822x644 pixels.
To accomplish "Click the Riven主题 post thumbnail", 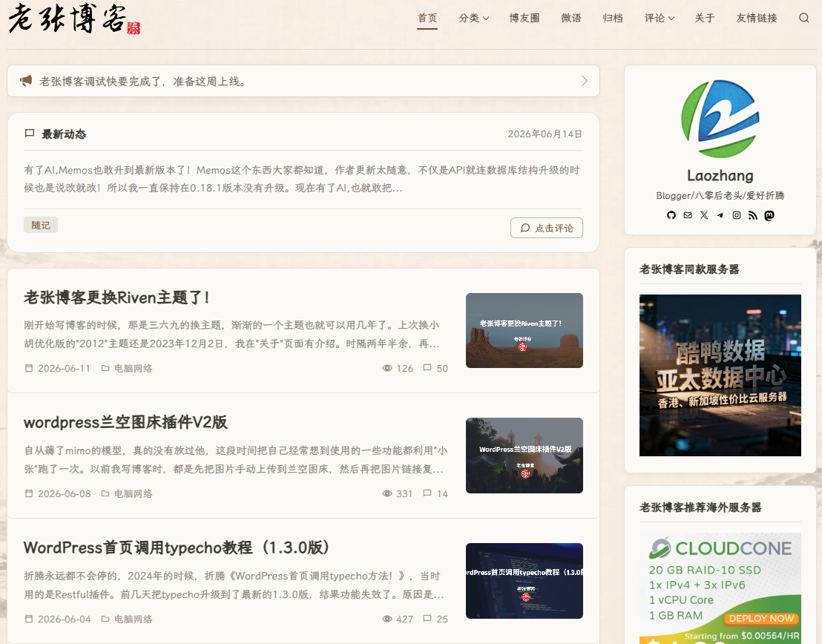I will tap(525, 330).
